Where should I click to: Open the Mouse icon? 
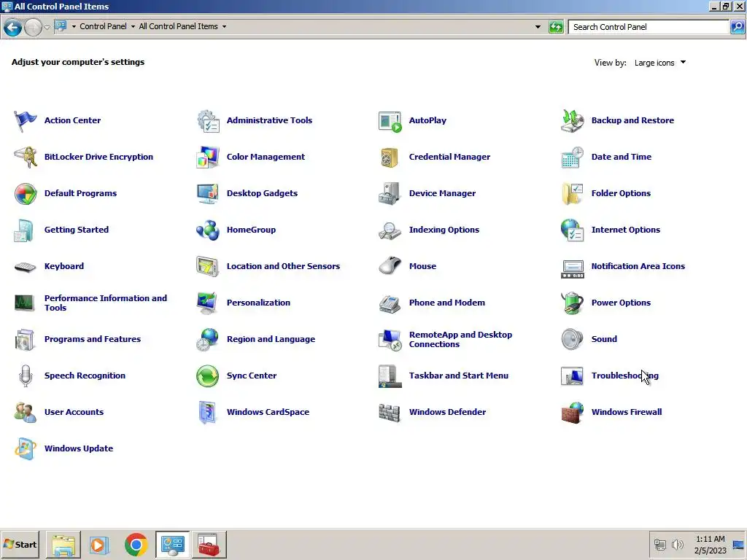tap(390, 266)
